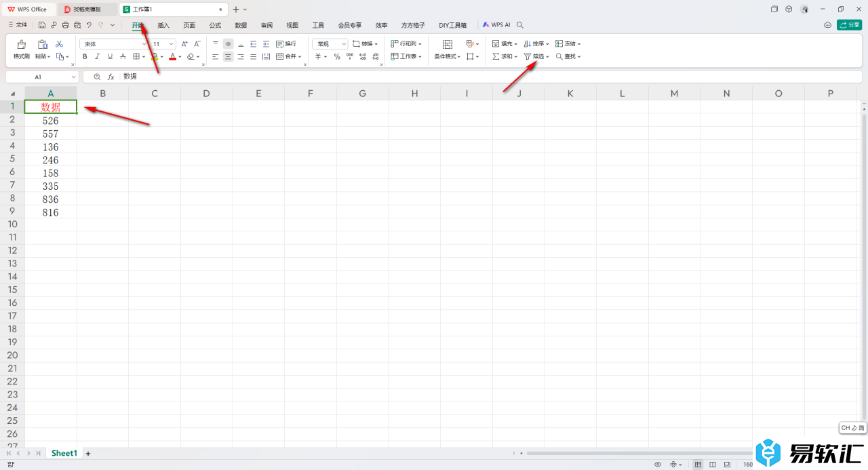This screenshot has height=470, width=868.
Task: Expand the Freeze (冻结) dropdown
Action: click(579, 43)
